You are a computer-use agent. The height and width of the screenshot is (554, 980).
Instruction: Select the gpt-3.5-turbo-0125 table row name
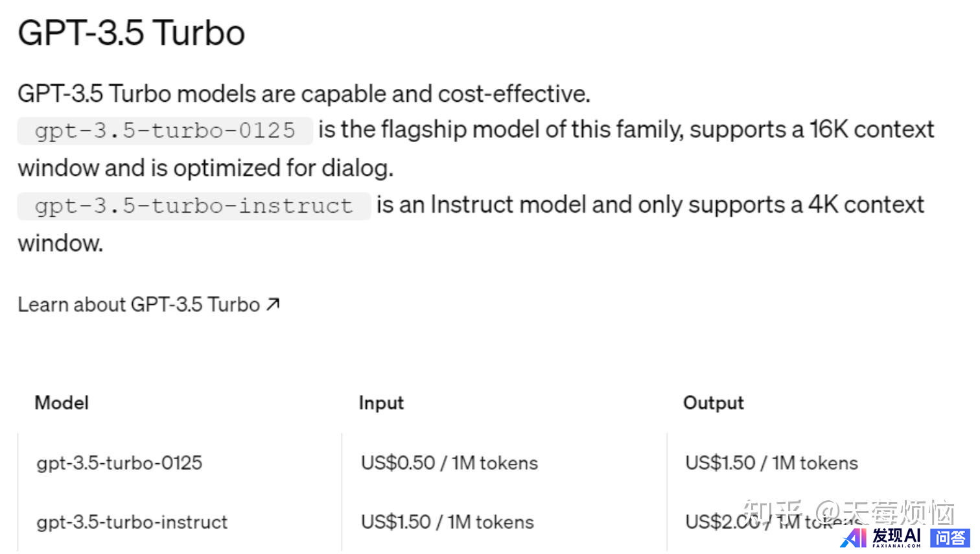119,463
